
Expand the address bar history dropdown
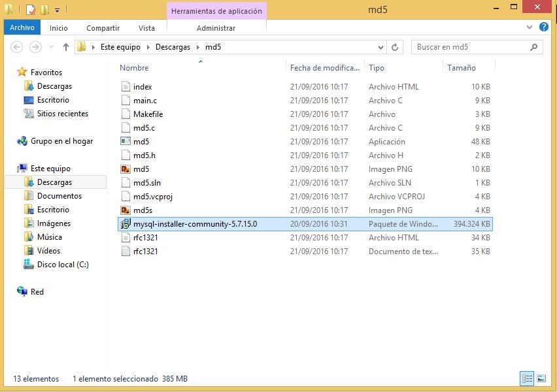[380, 47]
